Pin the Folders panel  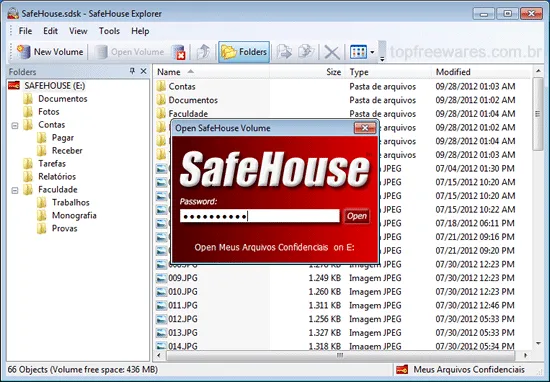(132, 71)
